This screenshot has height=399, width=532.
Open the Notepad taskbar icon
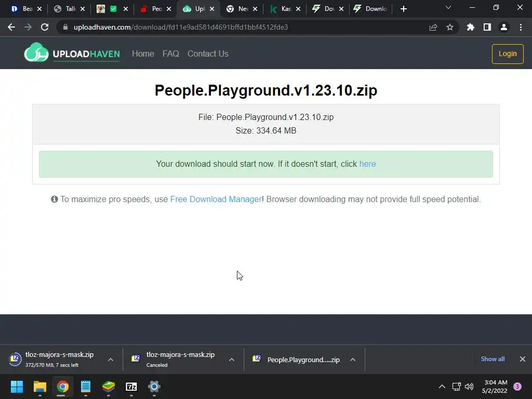[86, 387]
